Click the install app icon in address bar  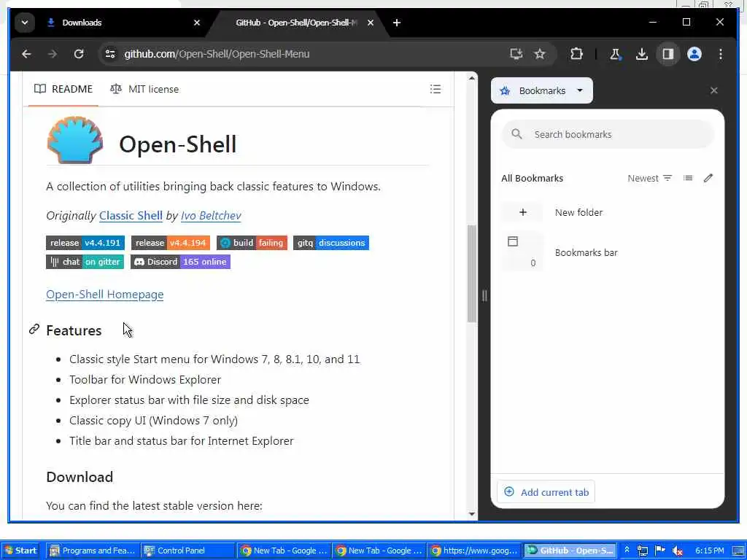516,54
